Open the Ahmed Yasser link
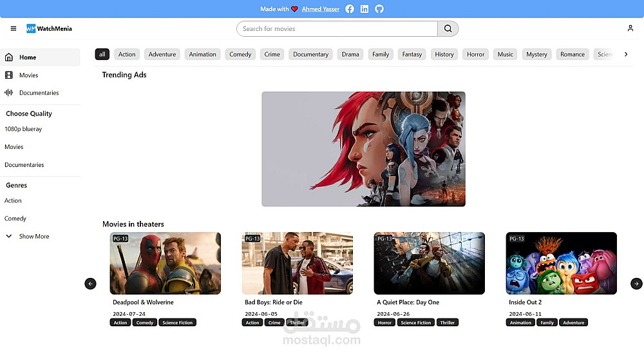The height and width of the screenshot is (354, 644). (x=320, y=9)
